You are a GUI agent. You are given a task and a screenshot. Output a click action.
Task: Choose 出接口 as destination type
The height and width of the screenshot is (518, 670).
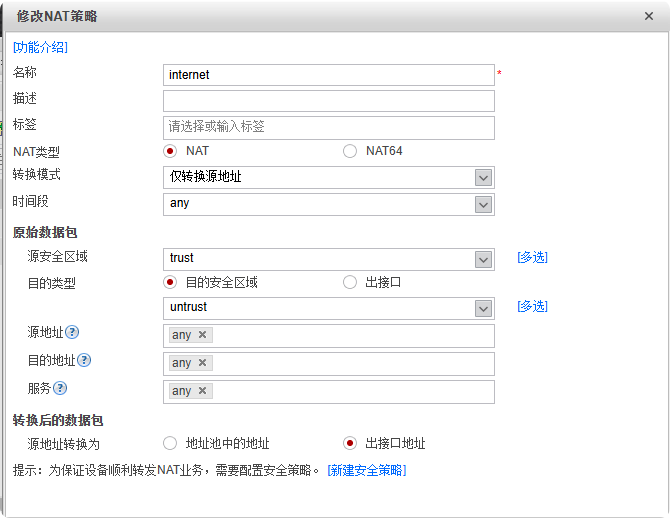349,282
